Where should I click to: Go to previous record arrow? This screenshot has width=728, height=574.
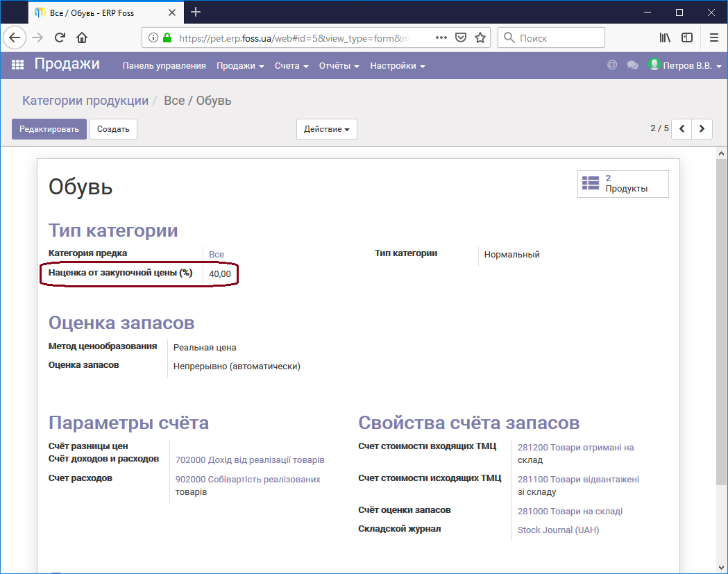[682, 128]
